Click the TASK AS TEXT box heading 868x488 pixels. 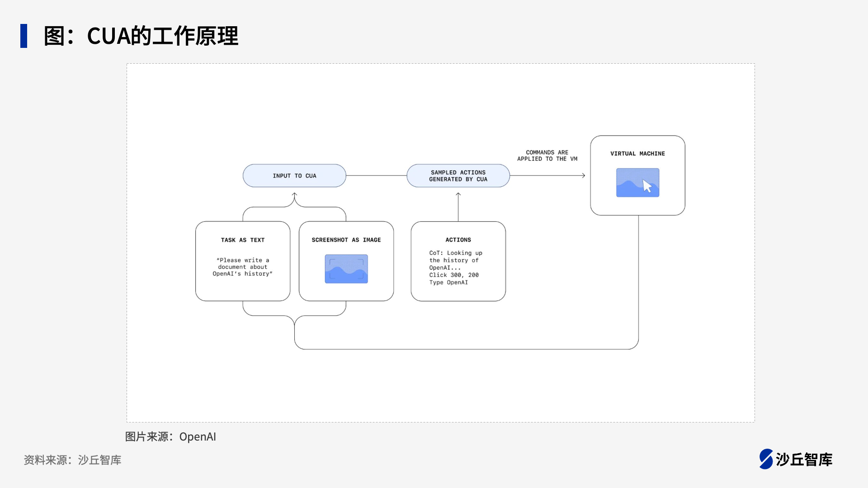pyautogui.click(x=243, y=240)
